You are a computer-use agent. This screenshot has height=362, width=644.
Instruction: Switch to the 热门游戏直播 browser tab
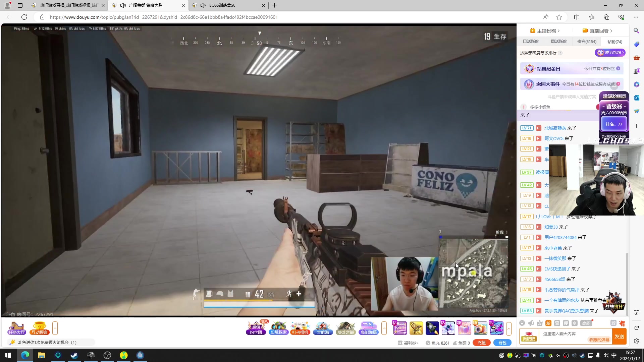[x=68, y=5]
